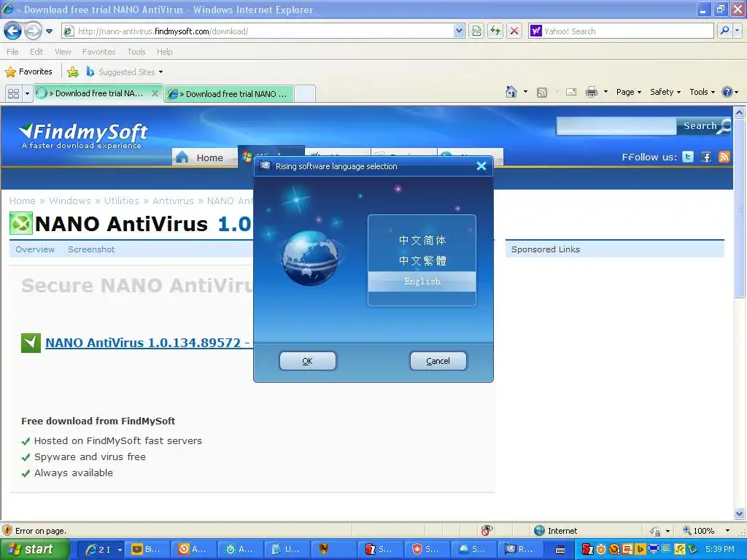747x560 pixels.
Task: Open the recent pages dropdown beside Forward
Action: coord(49,31)
